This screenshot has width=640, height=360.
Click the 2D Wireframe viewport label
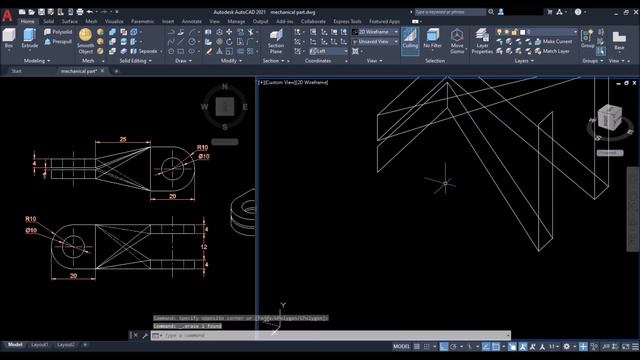coord(312,82)
